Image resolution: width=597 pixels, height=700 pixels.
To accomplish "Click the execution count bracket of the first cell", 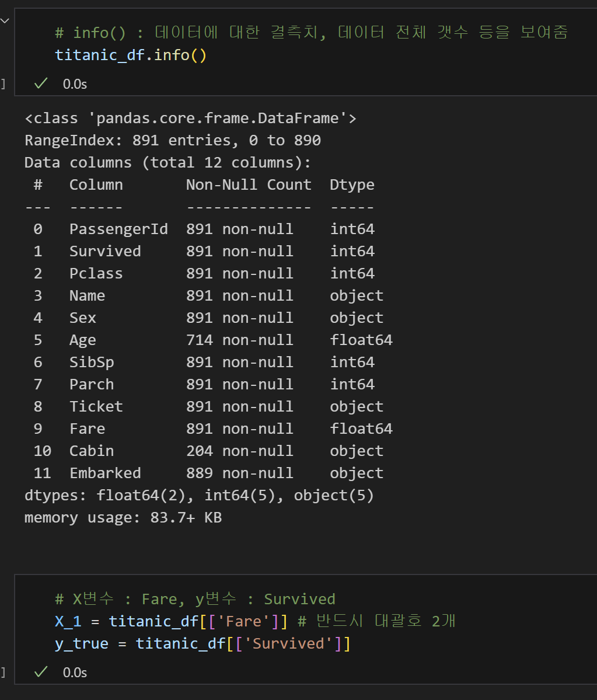I will click(3, 84).
